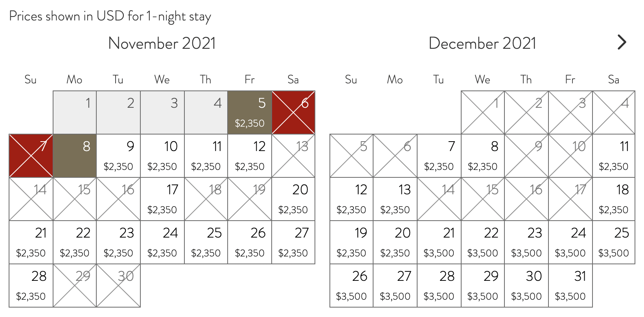The width and height of the screenshot is (644, 317).
Task: Pick December 13 on the calendar
Action: pos(395,199)
